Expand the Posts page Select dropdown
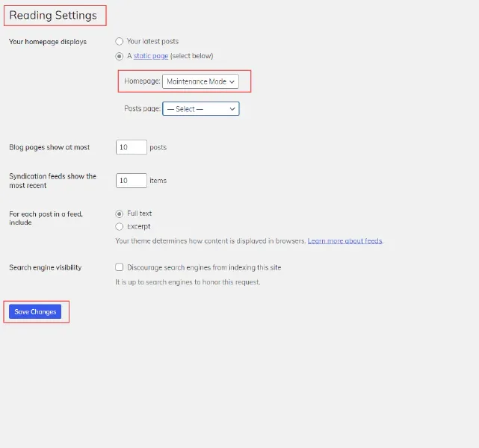 point(201,109)
